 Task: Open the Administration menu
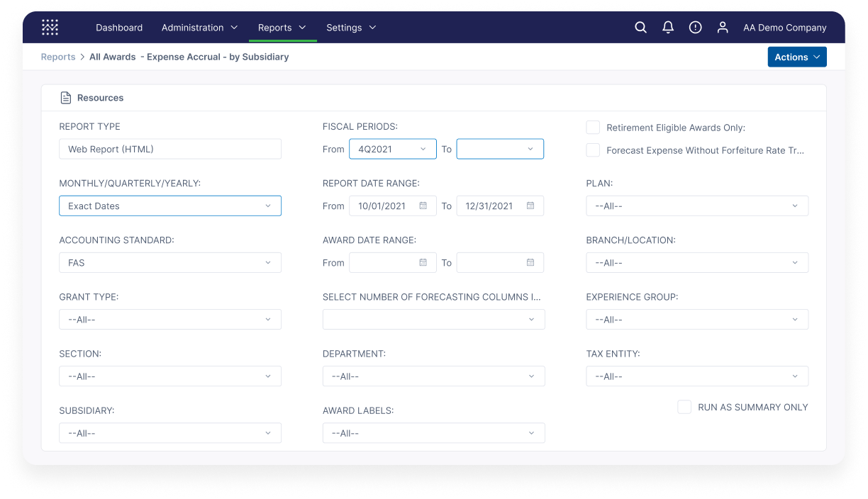pos(199,27)
